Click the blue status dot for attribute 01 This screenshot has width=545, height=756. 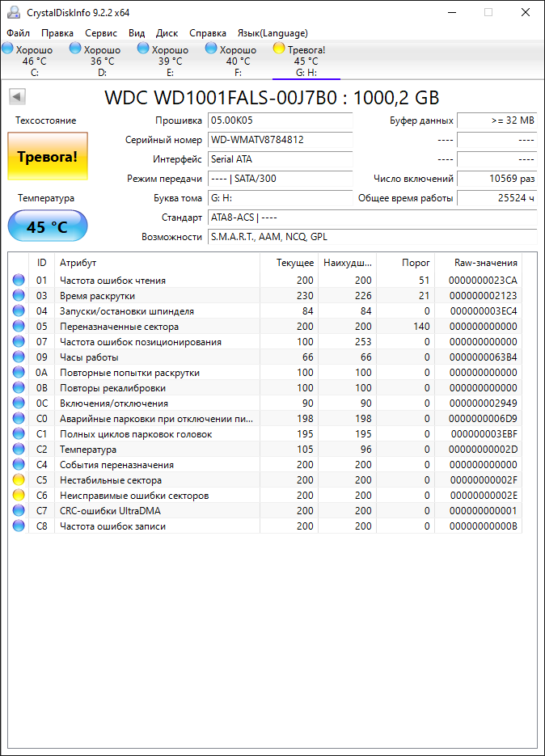tap(19, 280)
